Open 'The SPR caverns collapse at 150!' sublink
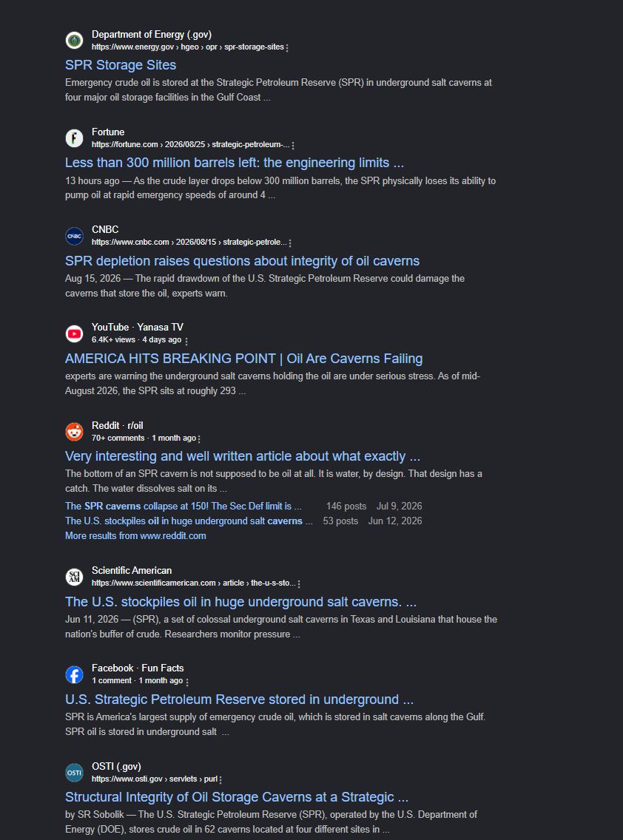623x840 pixels. pyautogui.click(x=183, y=507)
